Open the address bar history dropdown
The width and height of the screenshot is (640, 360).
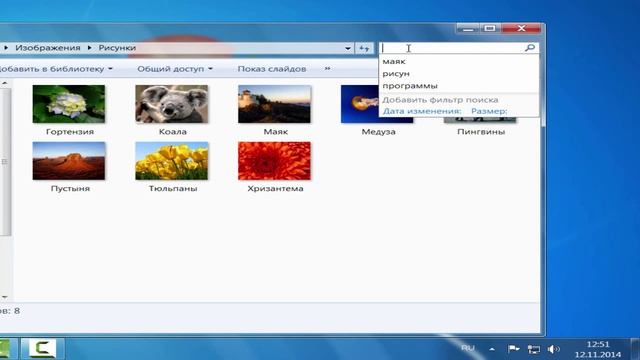tap(347, 48)
